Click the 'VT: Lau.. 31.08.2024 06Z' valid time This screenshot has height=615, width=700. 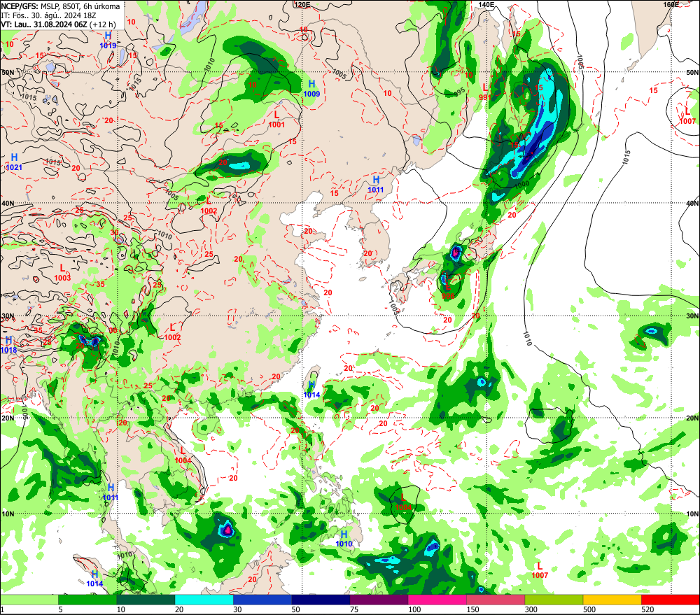tap(43, 24)
